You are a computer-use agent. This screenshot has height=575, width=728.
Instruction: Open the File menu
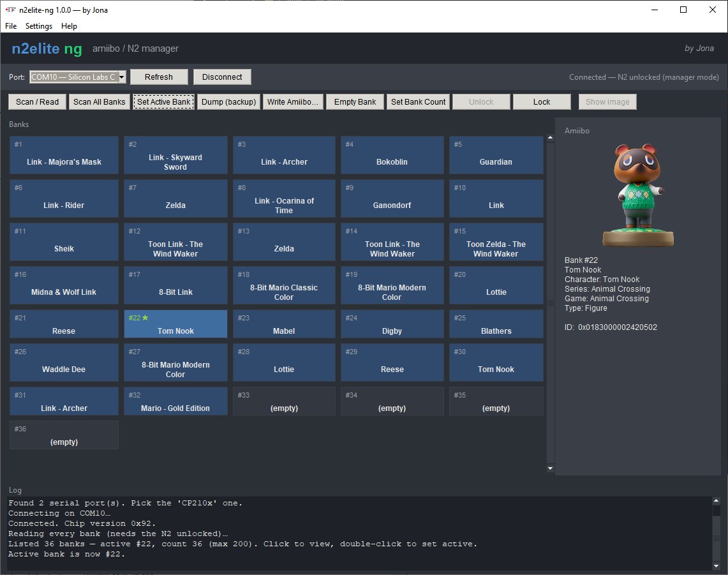tap(11, 26)
